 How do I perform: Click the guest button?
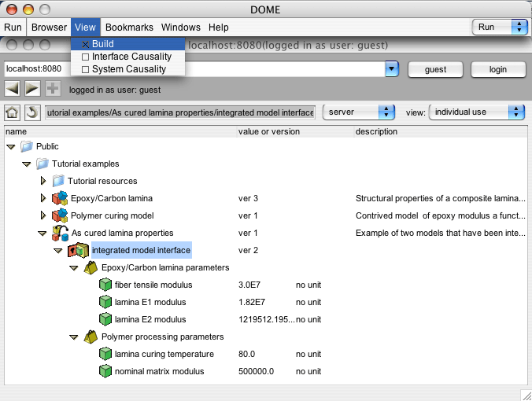tap(436, 69)
